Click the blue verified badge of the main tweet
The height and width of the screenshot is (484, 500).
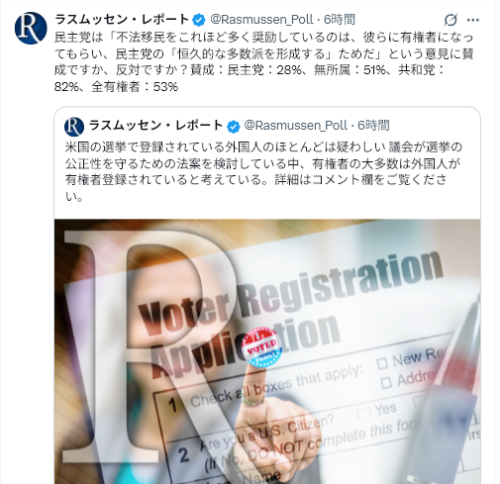[x=199, y=20]
